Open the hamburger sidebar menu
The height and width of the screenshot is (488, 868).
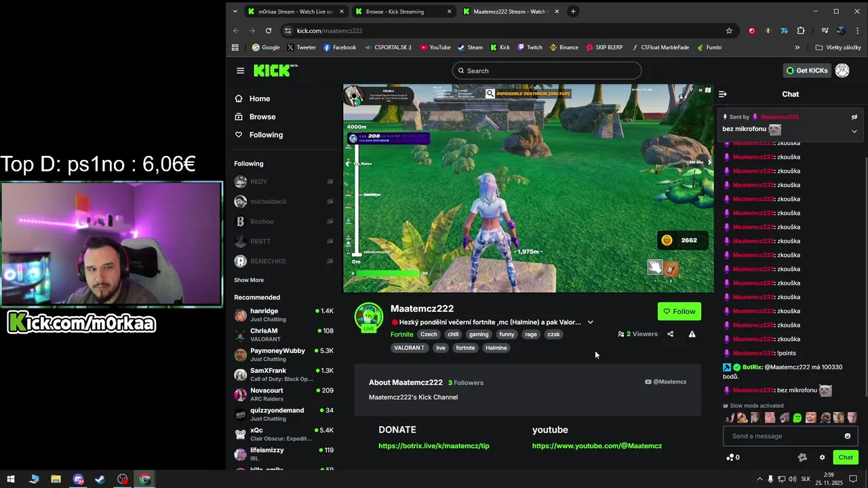tap(240, 70)
